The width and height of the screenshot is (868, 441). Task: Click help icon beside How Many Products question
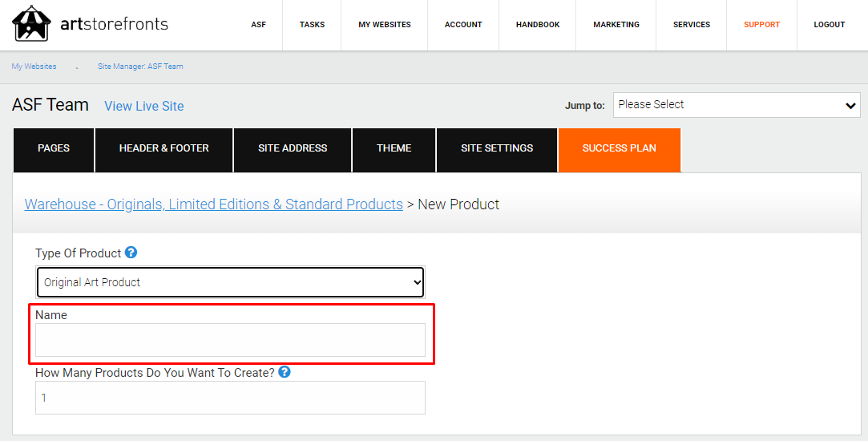click(x=285, y=372)
